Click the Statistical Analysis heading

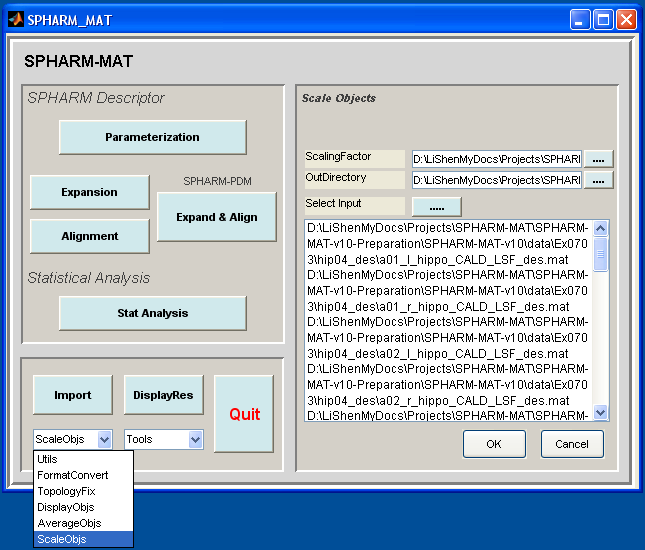click(88, 278)
